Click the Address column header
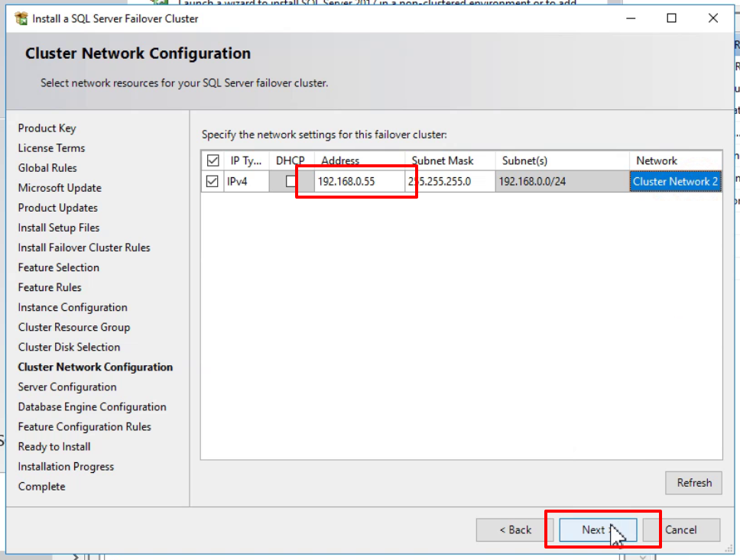This screenshot has height=560, width=740. [359, 161]
